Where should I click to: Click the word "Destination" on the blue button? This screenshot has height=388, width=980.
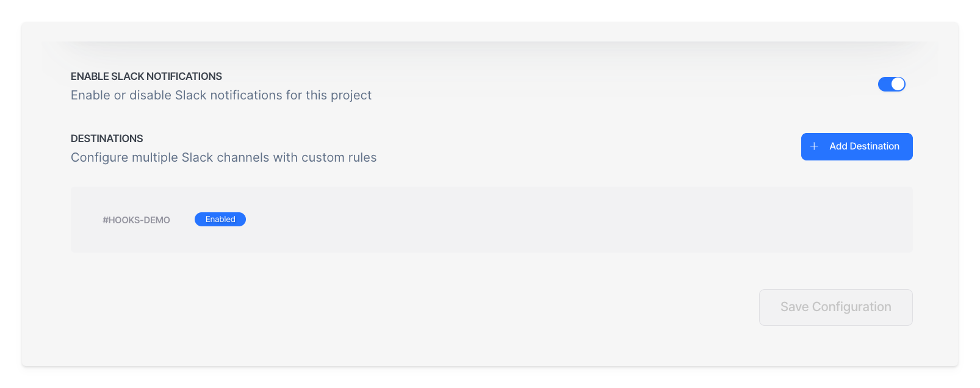874,146
